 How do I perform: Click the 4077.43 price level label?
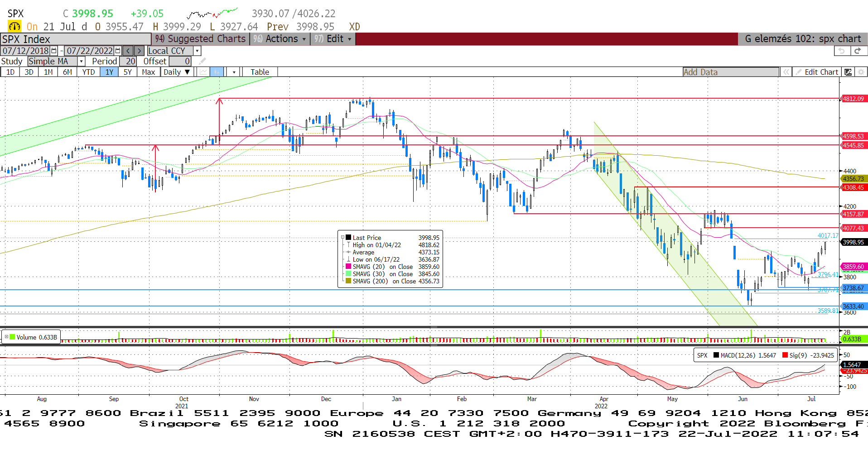(x=854, y=228)
